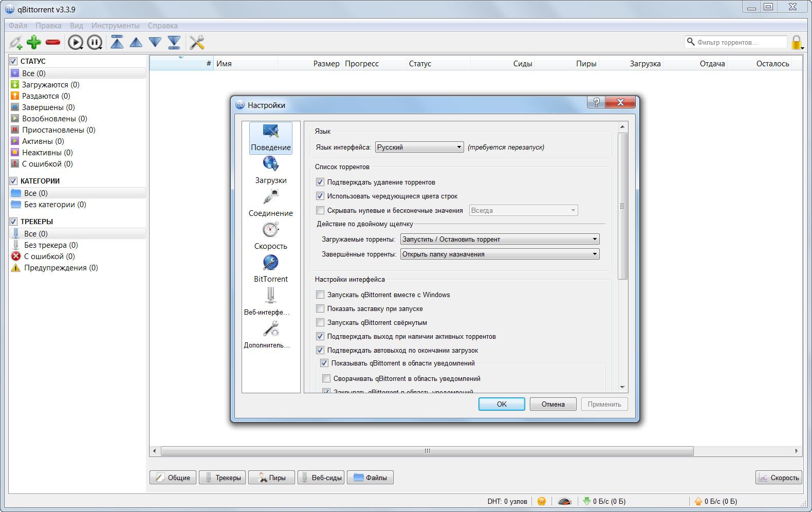Screen dimensions: 812x512
Task: Toggle the ТРЕКЕРЫ sidebar section checkbox
Action: point(13,222)
